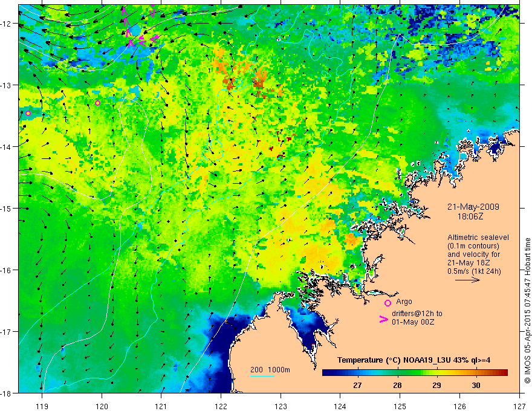Viewport: 532px width, 411px height.
Task: Click longitude axis label 124
Action: tap(340, 406)
